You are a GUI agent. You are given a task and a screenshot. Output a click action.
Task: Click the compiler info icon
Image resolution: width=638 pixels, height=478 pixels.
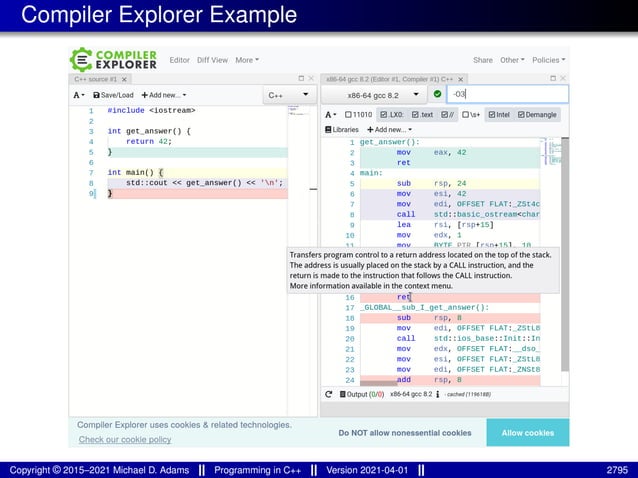point(438,394)
